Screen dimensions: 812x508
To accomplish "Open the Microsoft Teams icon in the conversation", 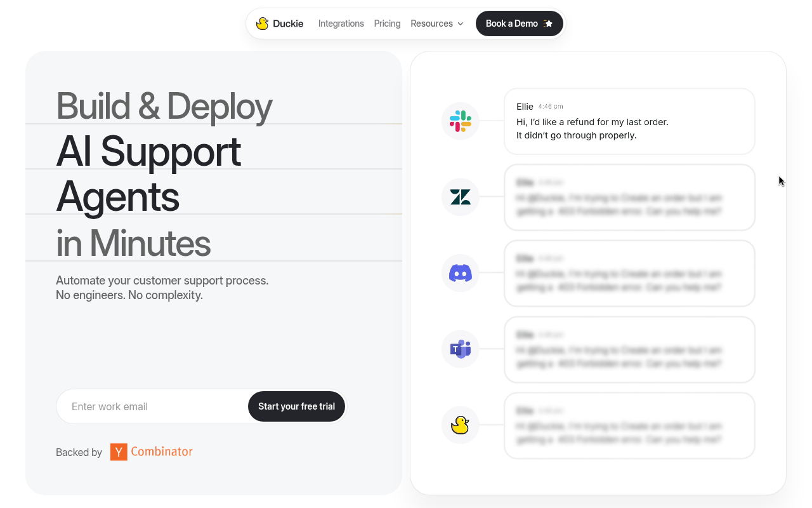I will click(460, 349).
